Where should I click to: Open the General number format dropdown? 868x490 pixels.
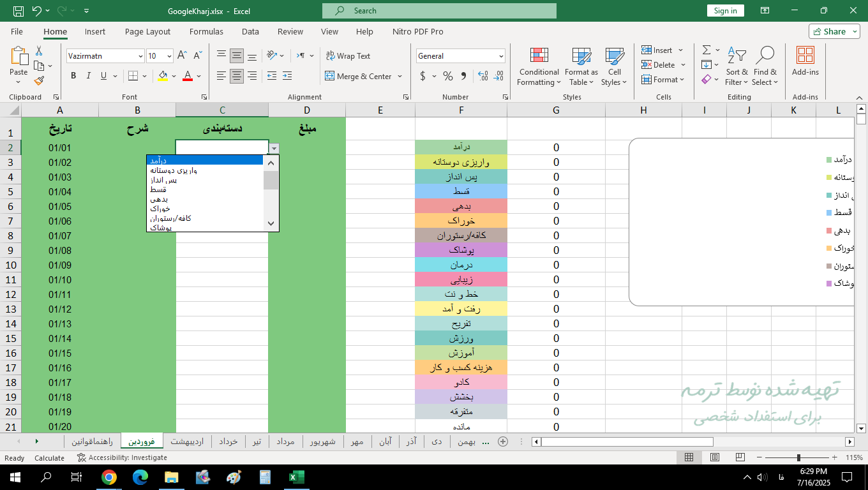pos(500,56)
